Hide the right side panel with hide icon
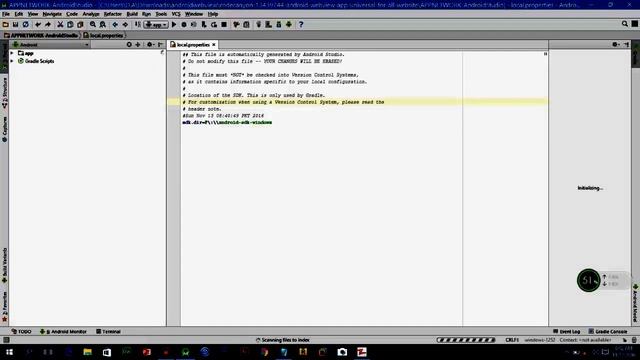The image size is (640, 360). coord(627,44)
